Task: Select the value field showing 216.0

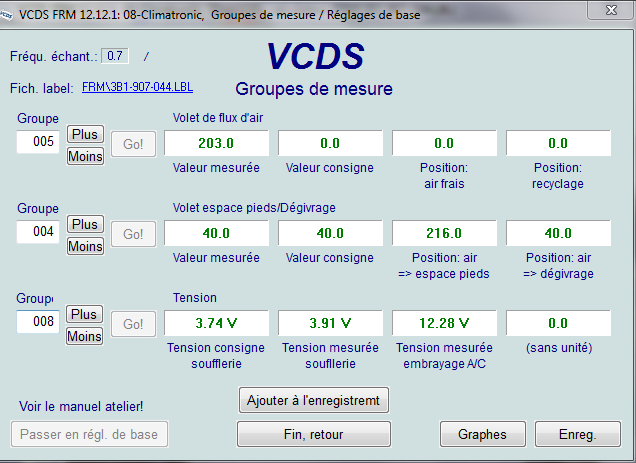Action: point(444,233)
